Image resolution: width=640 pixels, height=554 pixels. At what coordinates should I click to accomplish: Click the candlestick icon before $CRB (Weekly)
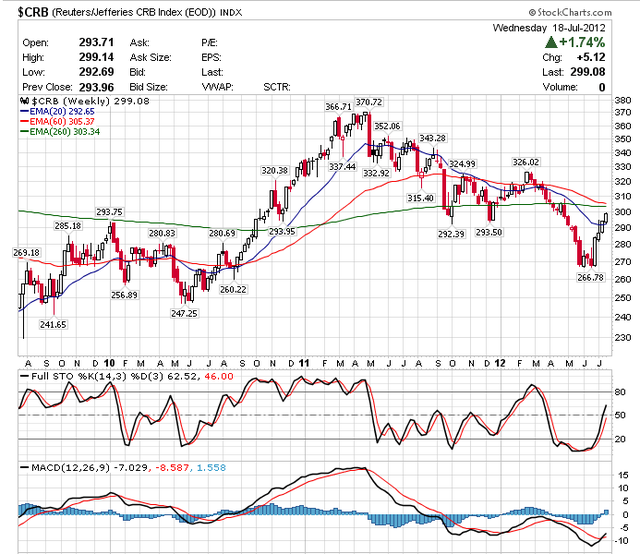pos(24,101)
